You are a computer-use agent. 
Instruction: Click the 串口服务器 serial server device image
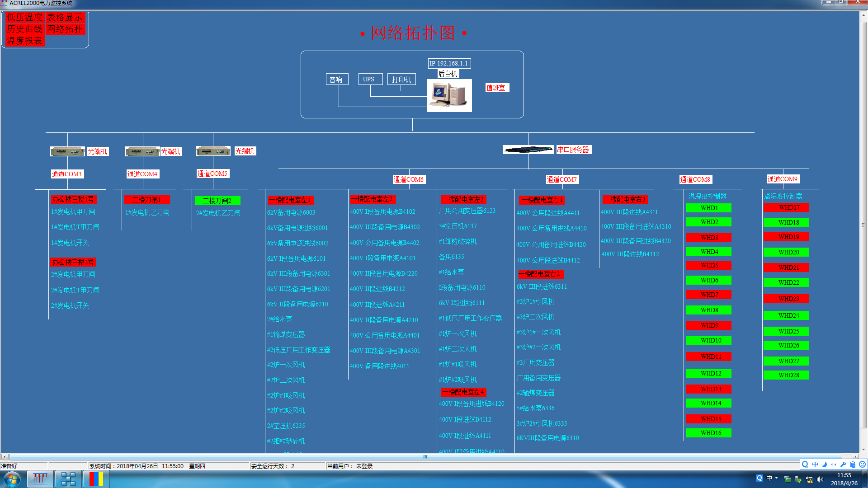point(528,150)
